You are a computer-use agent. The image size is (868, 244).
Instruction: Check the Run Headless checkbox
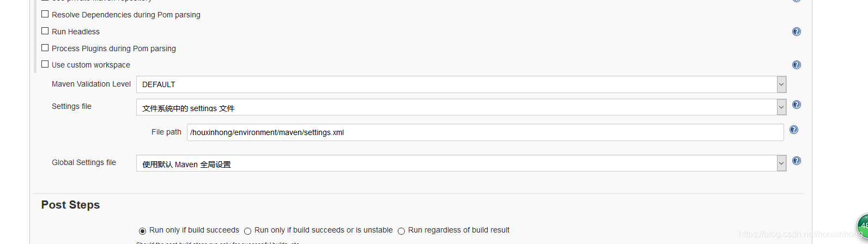pos(45,31)
